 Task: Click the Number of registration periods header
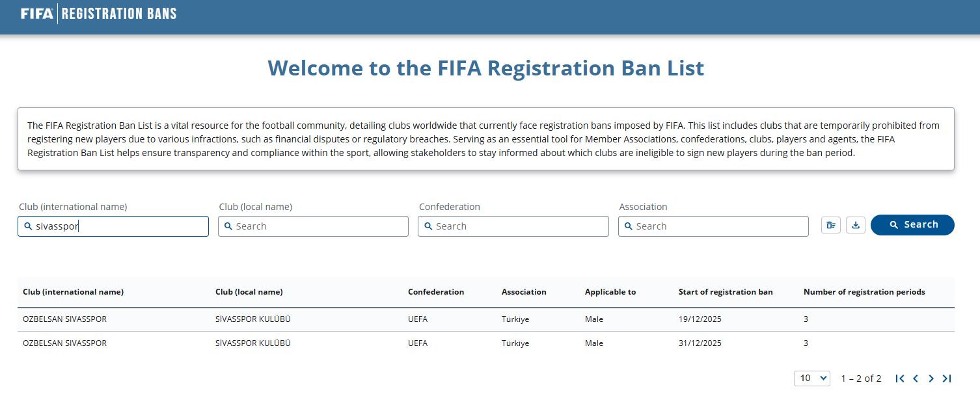pyautogui.click(x=864, y=292)
